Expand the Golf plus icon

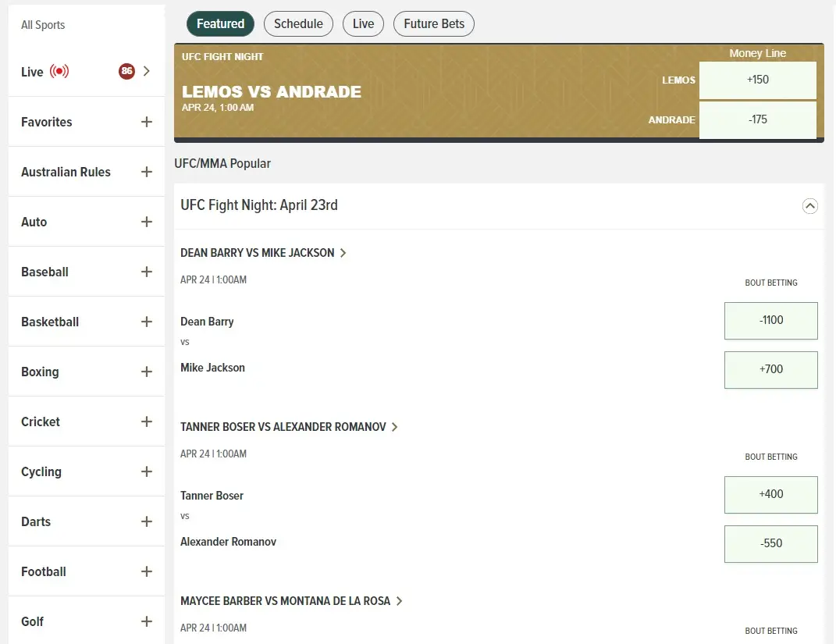pyautogui.click(x=147, y=621)
